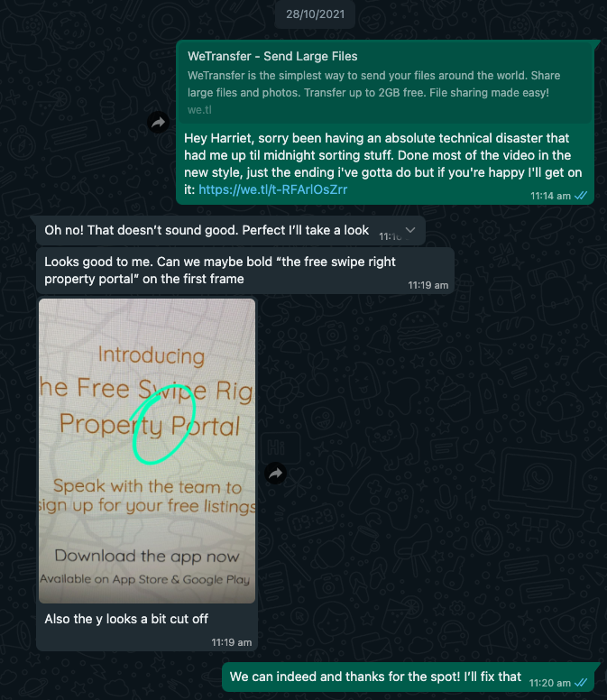Click the 11:14 am message timestamp
The height and width of the screenshot is (700, 607).
coord(550,196)
